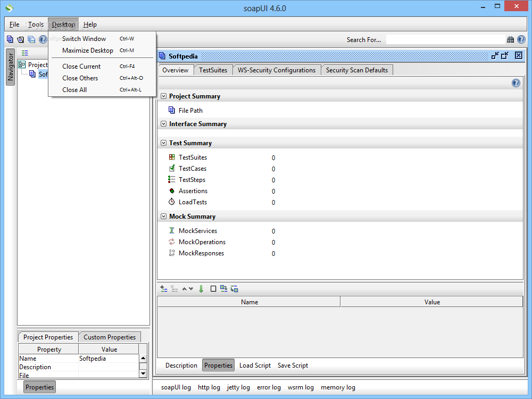The image size is (532, 399).
Task: Choose Switch Window from Desktop menu
Action: coord(102,39)
